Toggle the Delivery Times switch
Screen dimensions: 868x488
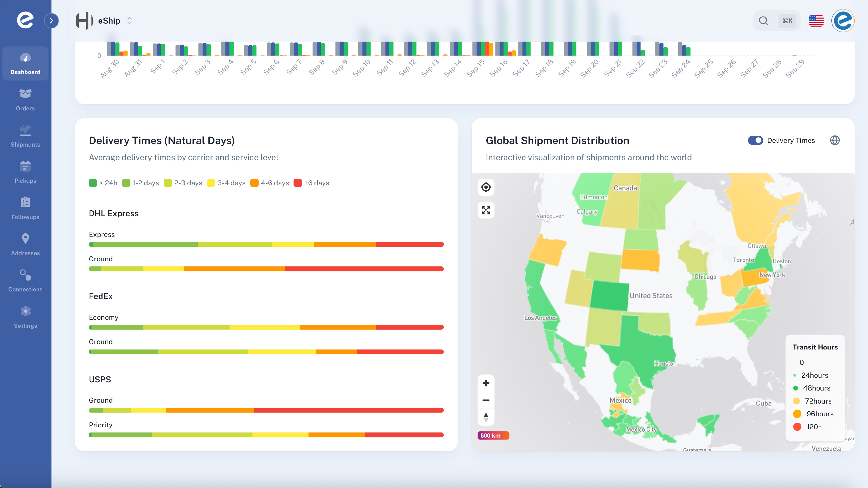coord(755,140)
